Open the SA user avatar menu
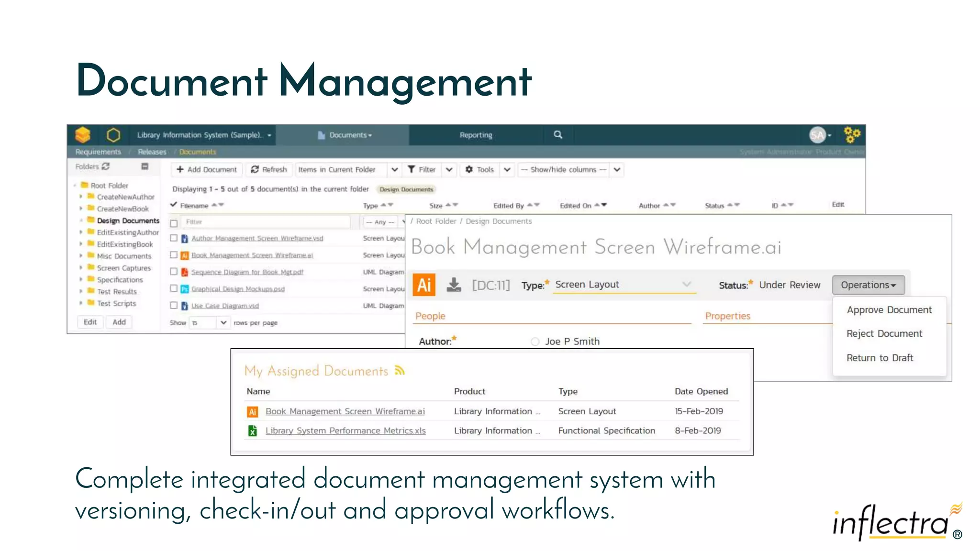The width and height of the screenshot is (980, 551). click(x=820, y=135)
